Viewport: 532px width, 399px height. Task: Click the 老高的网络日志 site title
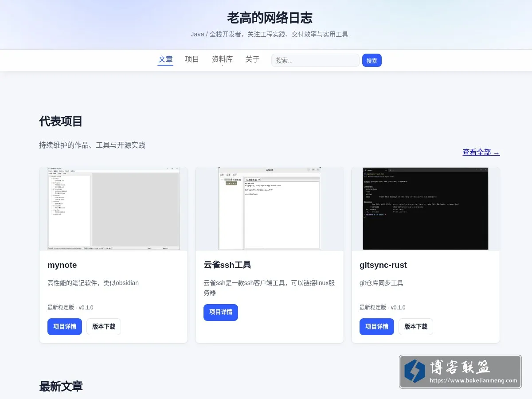pyautogui.click(x=270, y=18)
